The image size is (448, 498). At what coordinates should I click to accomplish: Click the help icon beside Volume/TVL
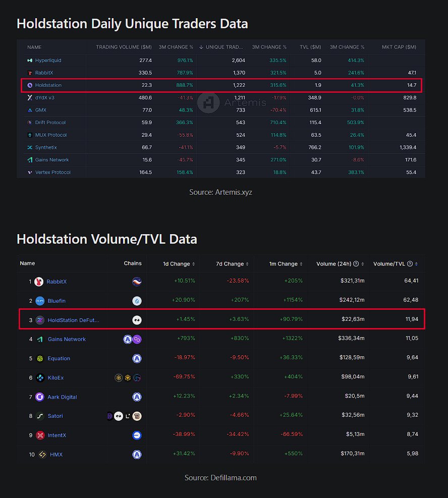(410, 264)
